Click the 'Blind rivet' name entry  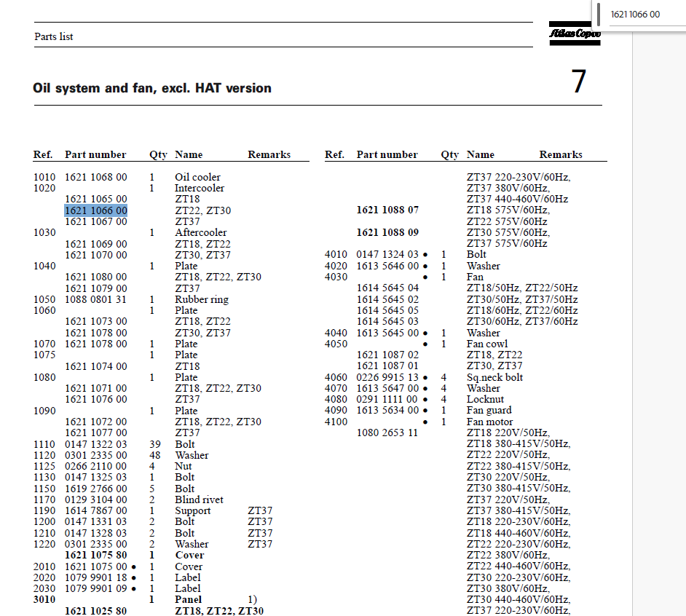coord(199,500)
